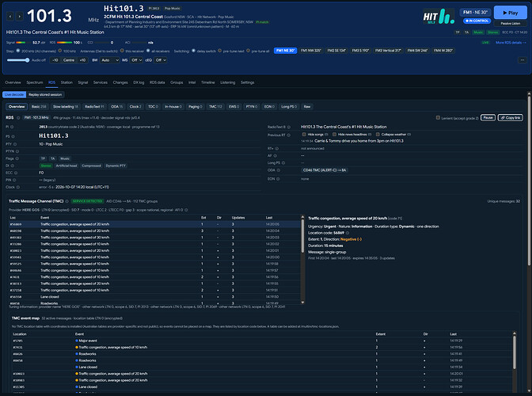
Task: Click the info icon beside ECC label
Action: [x=16, y=173]
